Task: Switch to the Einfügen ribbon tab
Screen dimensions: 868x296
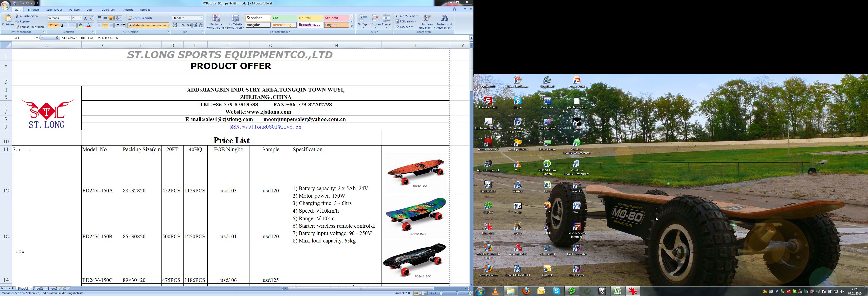Action: point(33,10)
